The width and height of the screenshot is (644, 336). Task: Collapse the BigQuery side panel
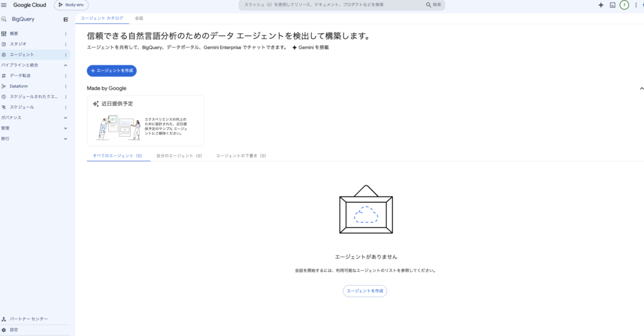[65, 19]
